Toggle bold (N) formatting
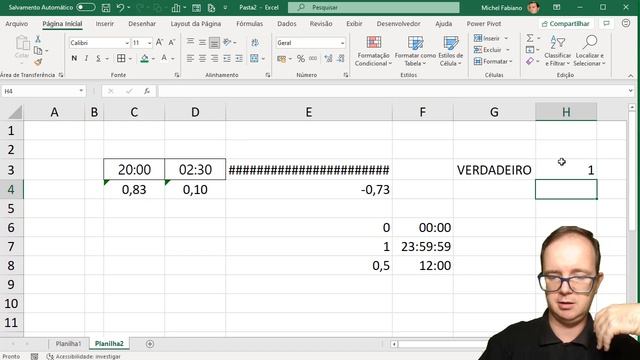640x360 pixels. [x=74, y=58]
